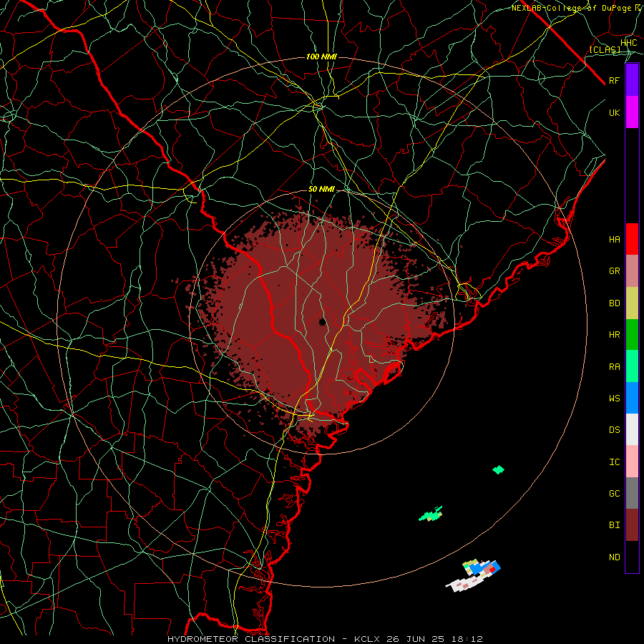
Task: Click the "HA" legend label
Action: tap(615, 240)
